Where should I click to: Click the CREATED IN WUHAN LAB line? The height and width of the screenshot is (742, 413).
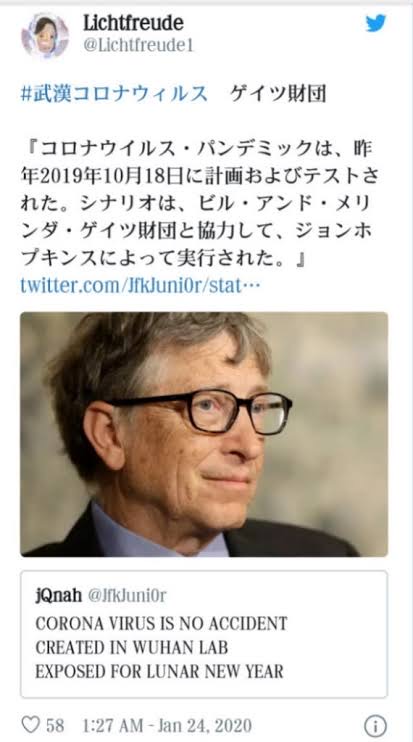132,647
